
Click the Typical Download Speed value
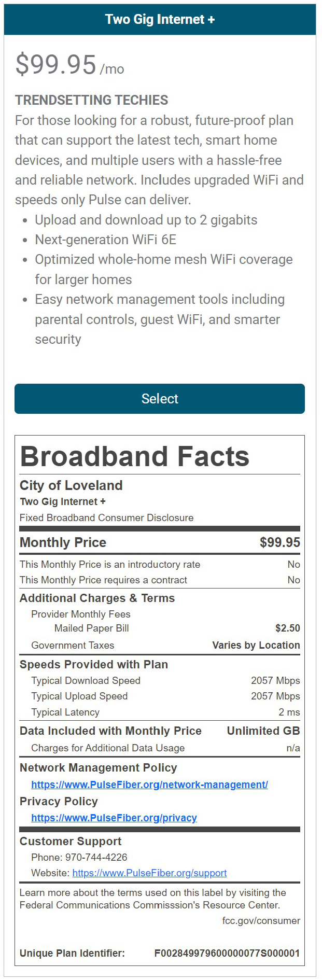point(275,680)
